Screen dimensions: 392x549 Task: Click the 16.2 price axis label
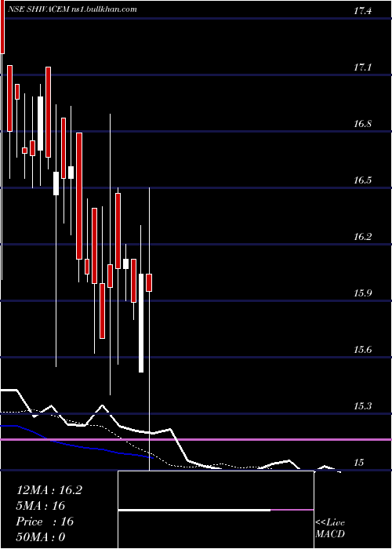coord(362,237)
